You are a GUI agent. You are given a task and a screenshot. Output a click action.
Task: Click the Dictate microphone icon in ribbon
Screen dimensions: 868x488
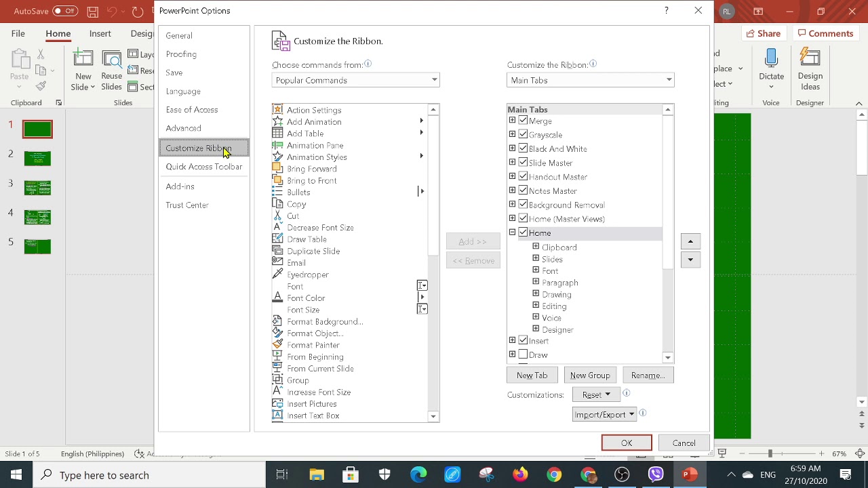[x=771, y=58]
